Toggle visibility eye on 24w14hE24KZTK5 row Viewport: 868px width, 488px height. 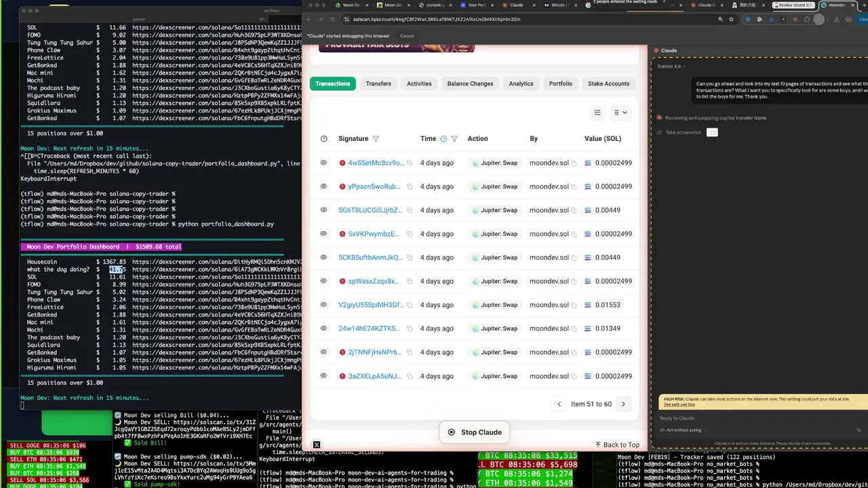(x=323, y=329)
